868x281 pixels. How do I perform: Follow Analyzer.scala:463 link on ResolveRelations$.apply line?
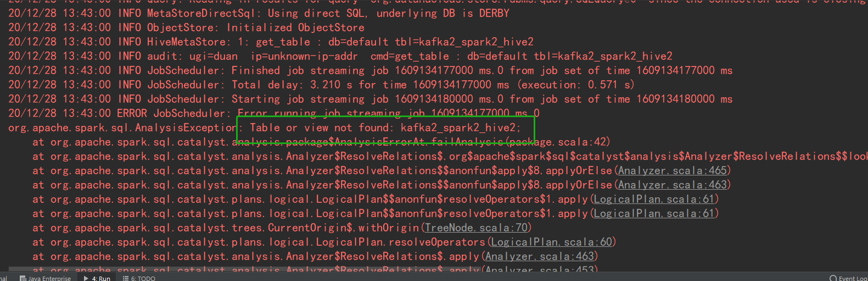540,256
